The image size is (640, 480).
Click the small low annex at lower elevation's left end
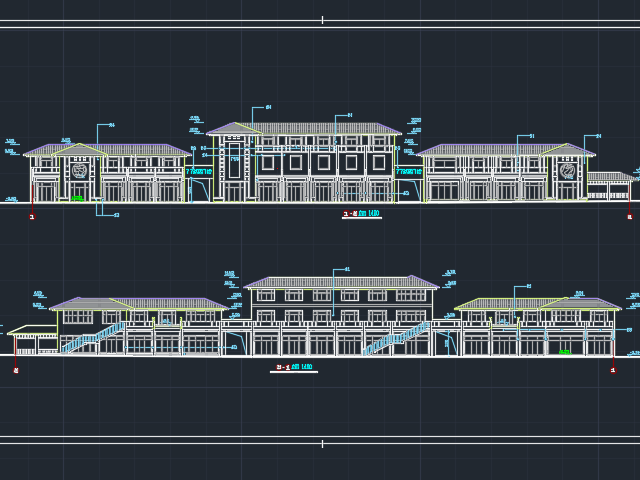point(33,340)
